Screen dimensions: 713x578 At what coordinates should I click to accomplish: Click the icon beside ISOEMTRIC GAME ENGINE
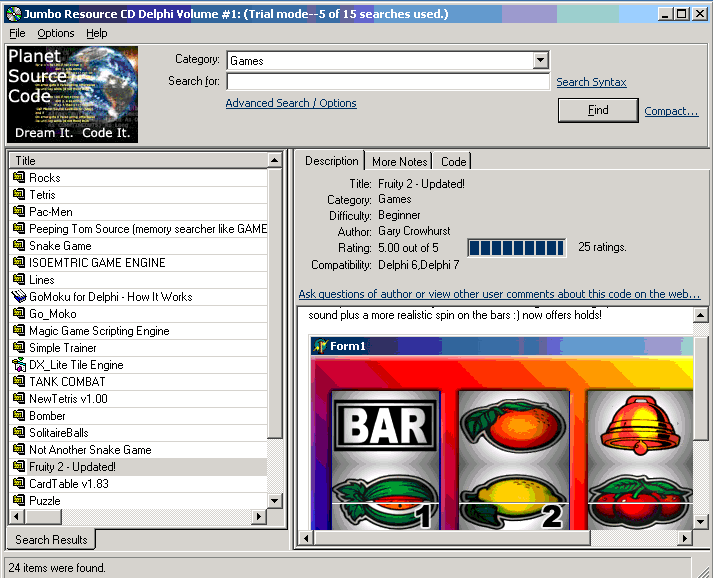pyautogui.click(x=19, y=262)
